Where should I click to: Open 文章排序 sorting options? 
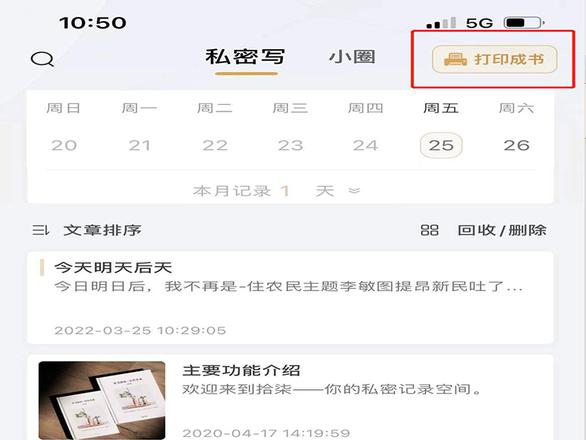click(102, 230)
